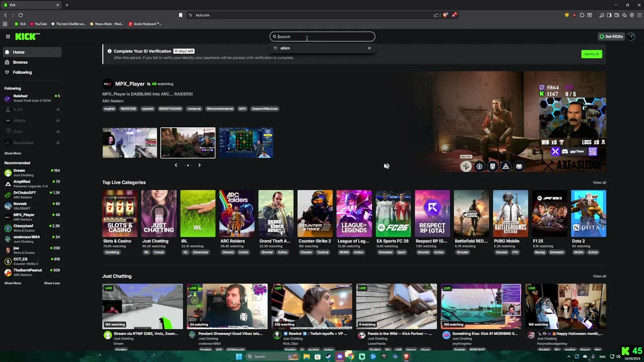Go to next featured stream arrow

(x=199, y=165)
